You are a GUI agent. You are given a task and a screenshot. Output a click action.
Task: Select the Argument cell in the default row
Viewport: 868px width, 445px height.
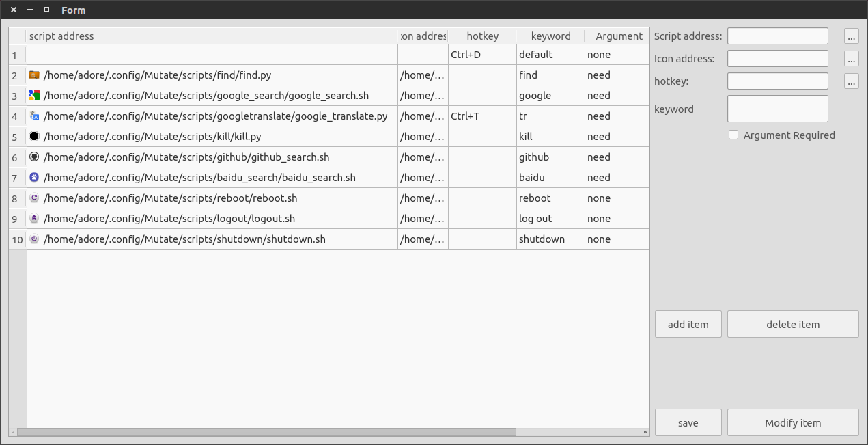click(x=617, y=55)
